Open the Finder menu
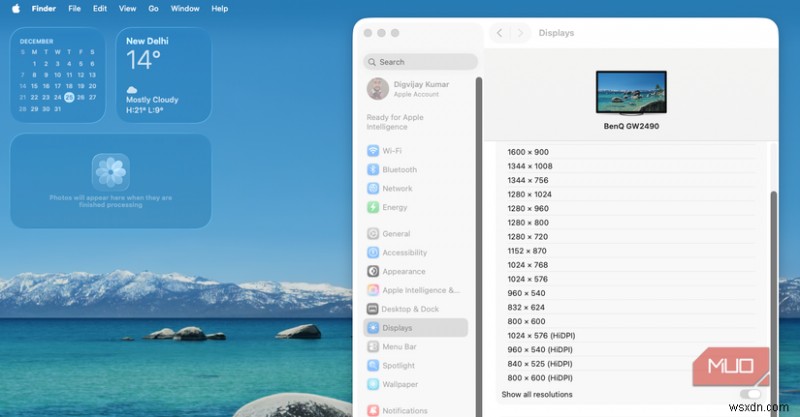Image resolution: width=800 pixels, height=417 pixels. point(43,9)
